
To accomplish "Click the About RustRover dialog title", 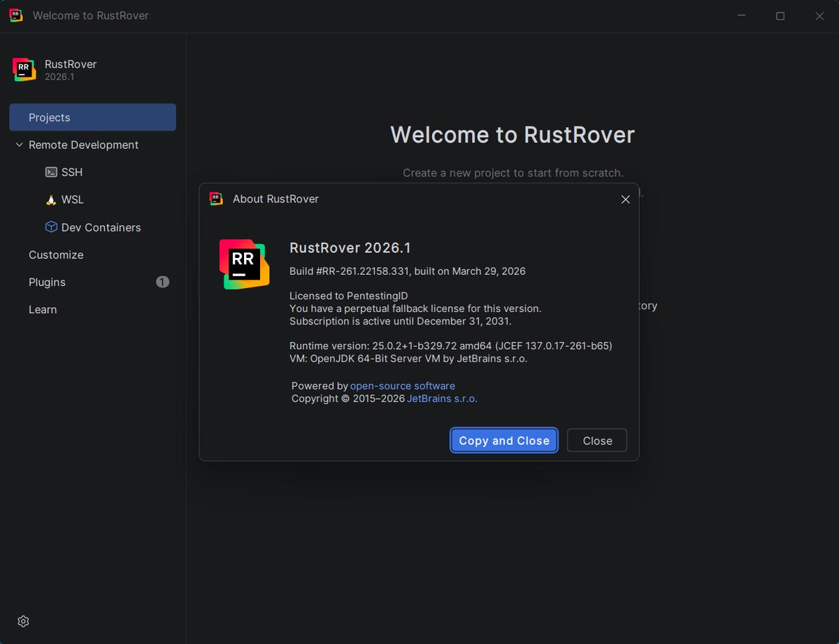I will pos(275,199).
